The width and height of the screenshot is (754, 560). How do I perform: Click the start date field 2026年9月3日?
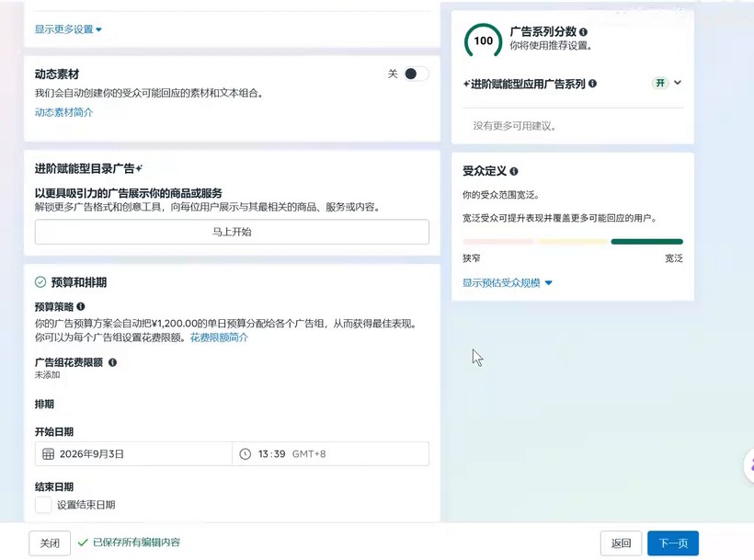(133, 453)
